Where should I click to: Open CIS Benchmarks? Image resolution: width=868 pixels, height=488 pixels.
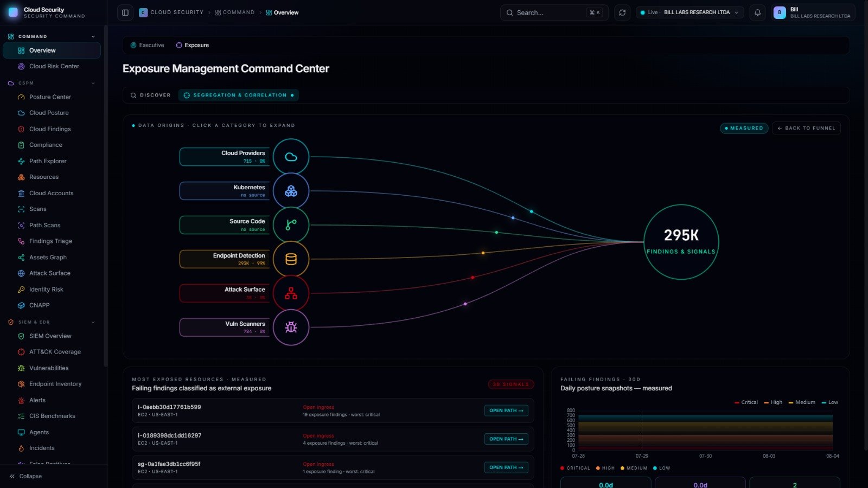[52, 416]
